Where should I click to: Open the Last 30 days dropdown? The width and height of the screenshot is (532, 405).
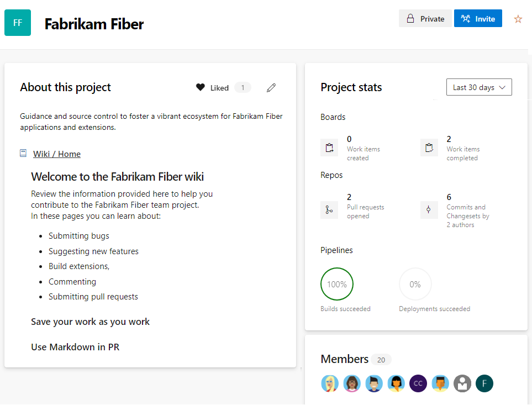[x=478, y=87]
